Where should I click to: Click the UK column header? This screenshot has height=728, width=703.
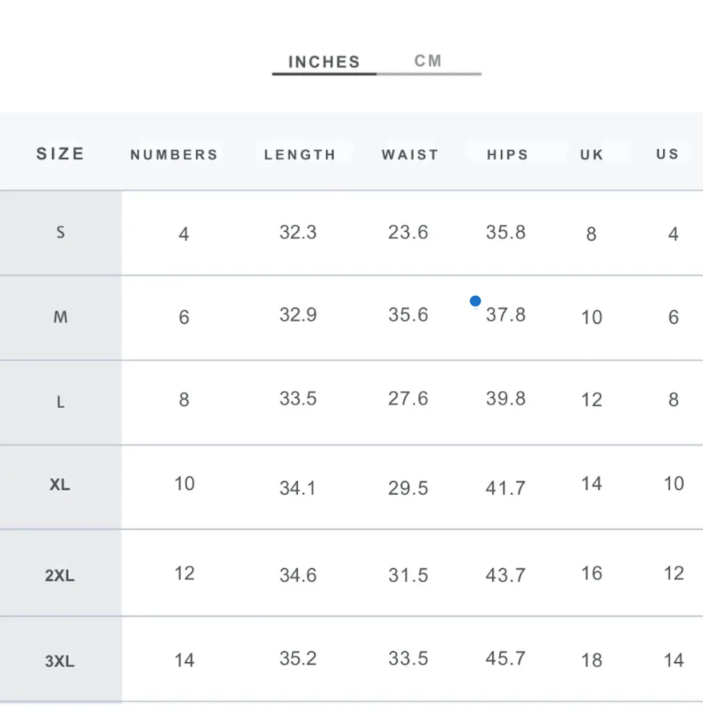pos(592,155)
